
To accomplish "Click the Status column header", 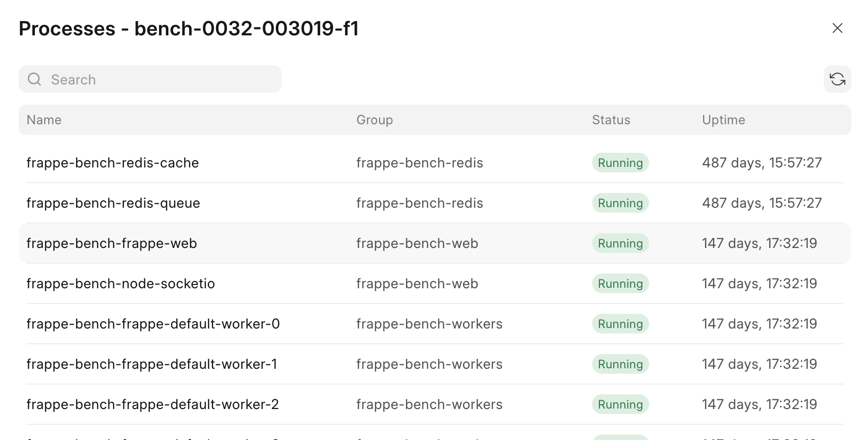I will tap(611, 120).
